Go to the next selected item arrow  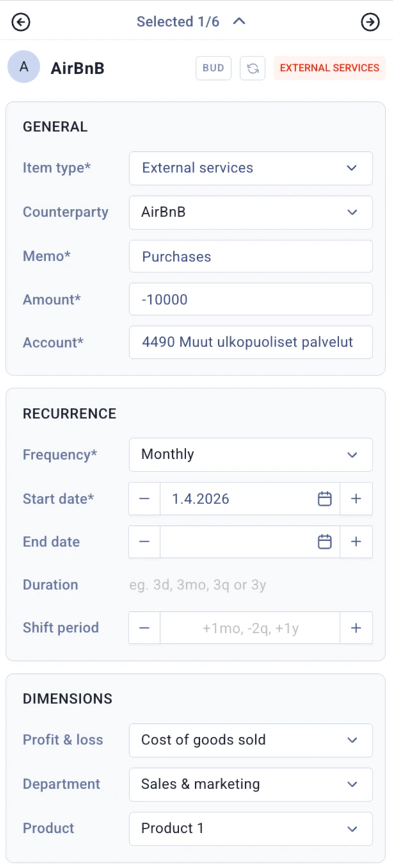(370, 22)
